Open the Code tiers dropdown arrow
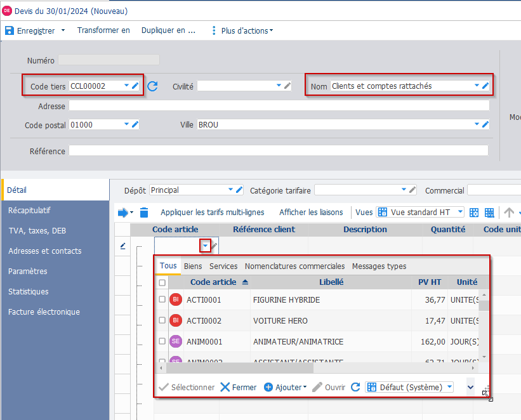This screenshot has width=521, height=420. tap(126, 86)
